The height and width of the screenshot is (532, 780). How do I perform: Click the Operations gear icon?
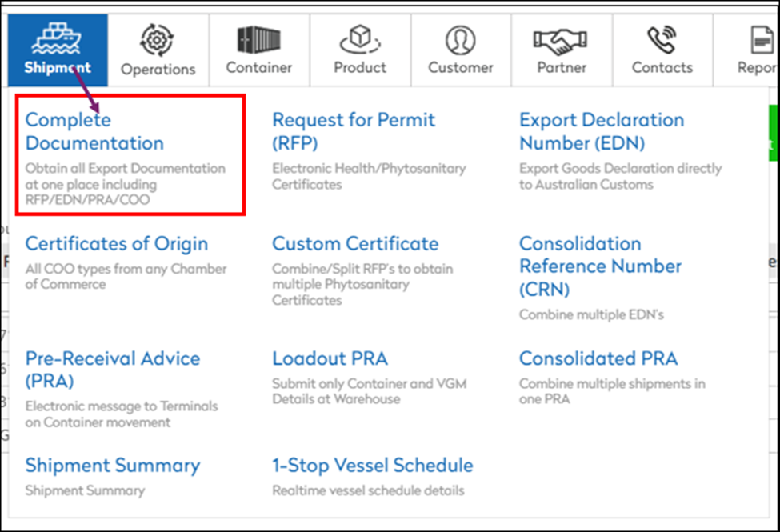(x=157, y=40)
